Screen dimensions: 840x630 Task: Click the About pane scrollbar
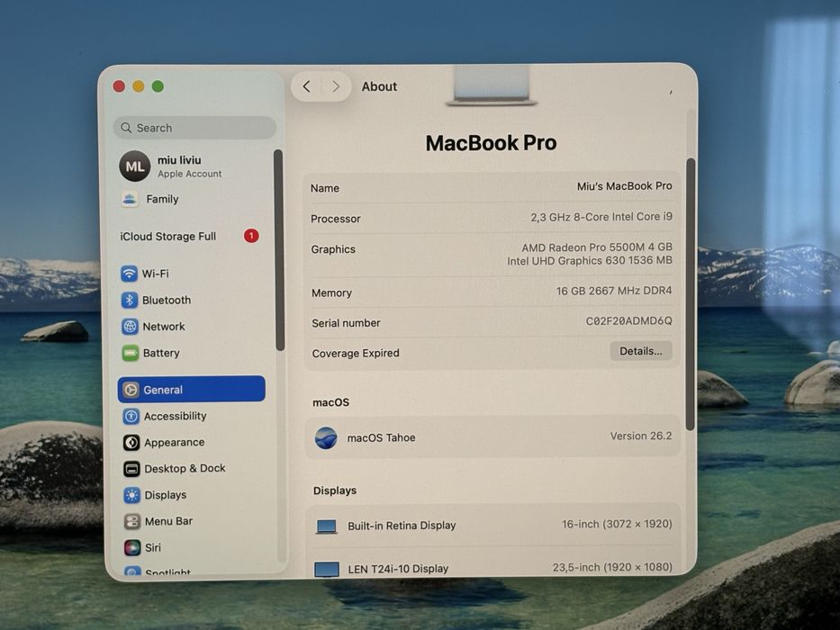point(691,294)
